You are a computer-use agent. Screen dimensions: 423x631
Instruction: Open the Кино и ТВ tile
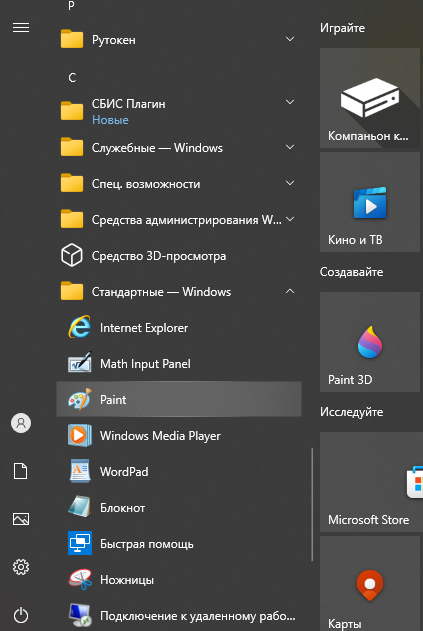click(x=370, y=202)
